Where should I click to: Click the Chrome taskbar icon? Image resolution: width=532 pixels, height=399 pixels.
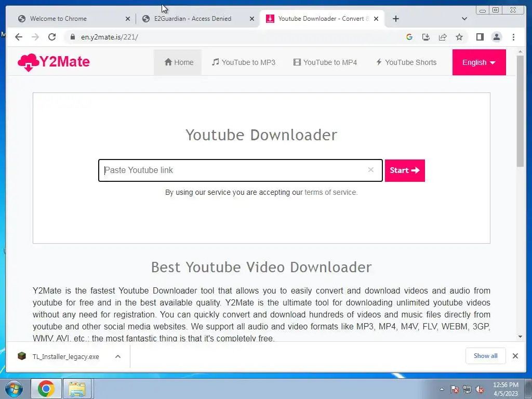tap(46, 389)
